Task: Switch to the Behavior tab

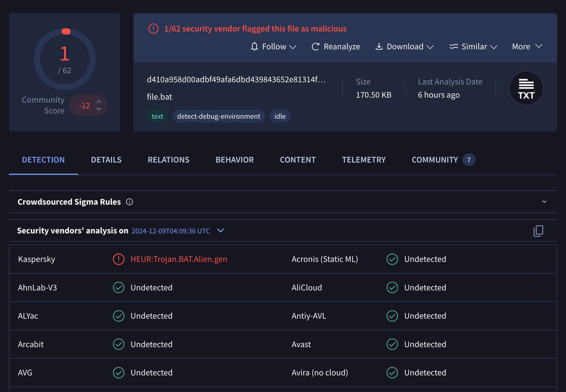Action: coord(234,160)
